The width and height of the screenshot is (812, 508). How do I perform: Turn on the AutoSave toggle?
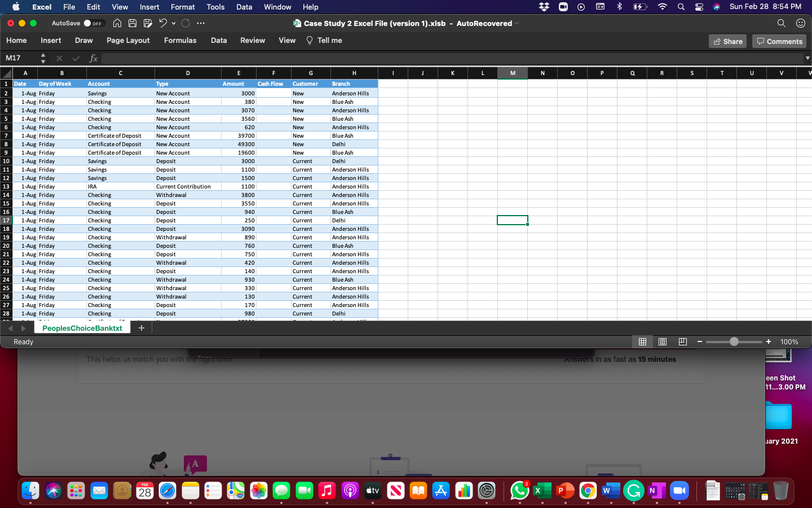click(95, 23)
